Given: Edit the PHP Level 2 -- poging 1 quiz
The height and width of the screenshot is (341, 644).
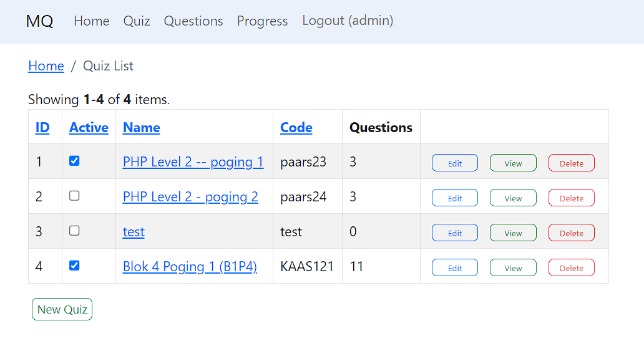Looking at the screenshot, I should [x=455, y=163].
